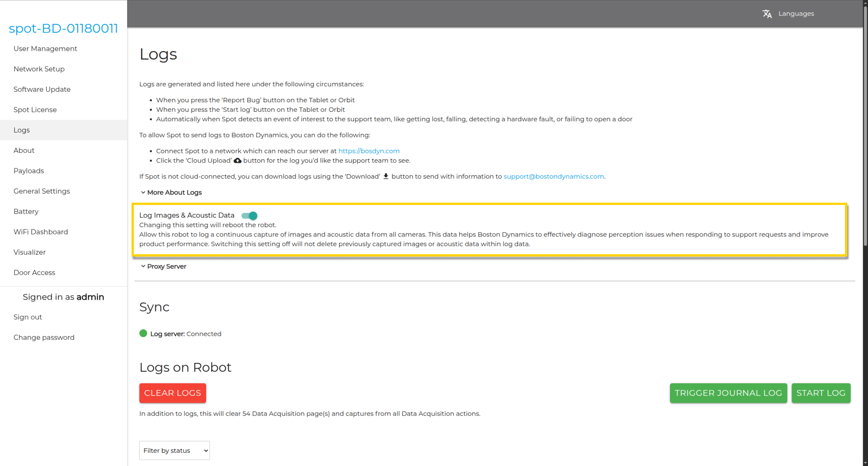The image size is (868, 466).
Task: Click the support@bostondynamics.com email link
Action: [x=553, y=176]
